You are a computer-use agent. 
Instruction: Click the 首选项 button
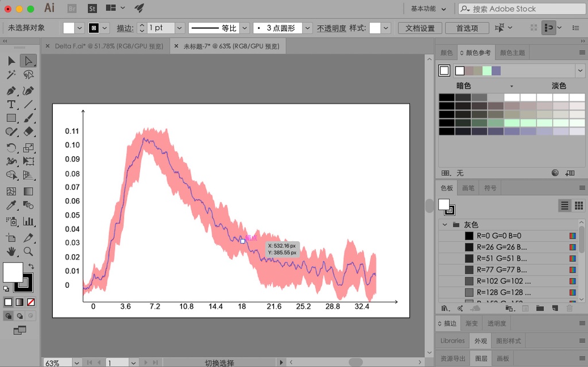(x=467, y=28)
